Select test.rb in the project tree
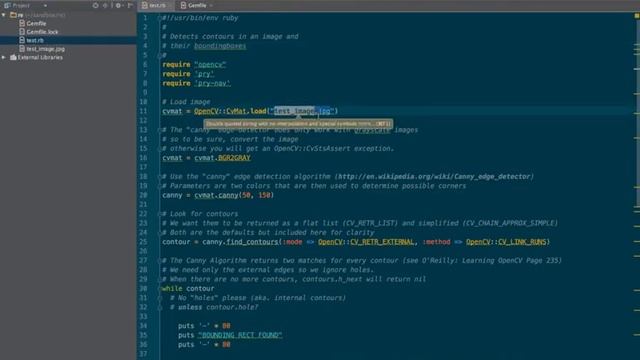 (35, 40)
